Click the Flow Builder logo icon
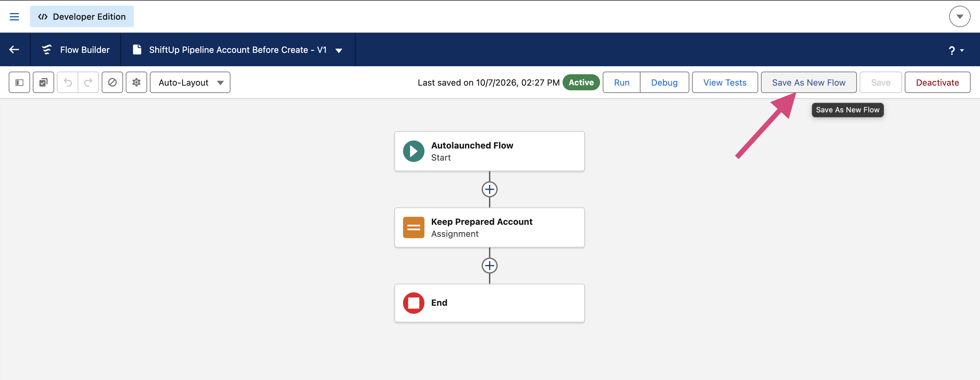The width and height of the screenshot is (980, 380). 47,50
